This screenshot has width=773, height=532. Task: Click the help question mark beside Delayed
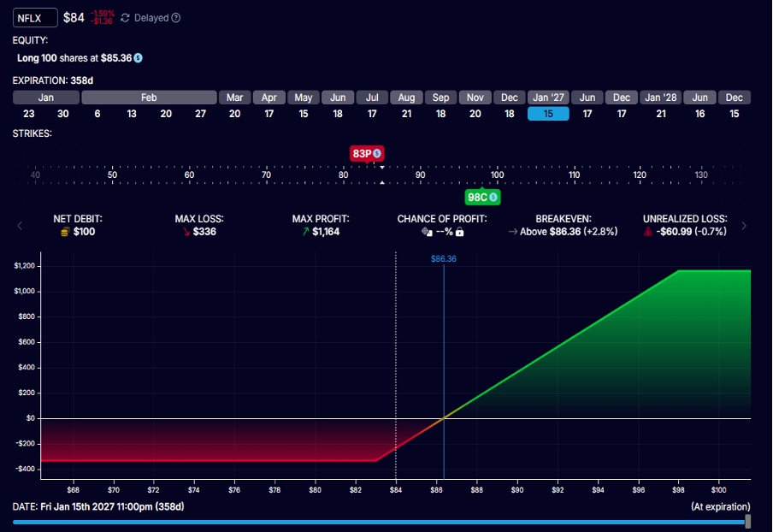[176, 18]
